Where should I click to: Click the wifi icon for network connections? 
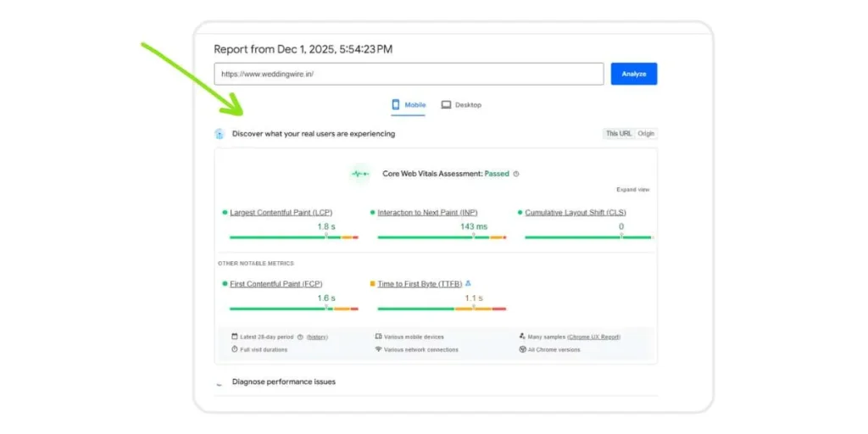point(378,349)
